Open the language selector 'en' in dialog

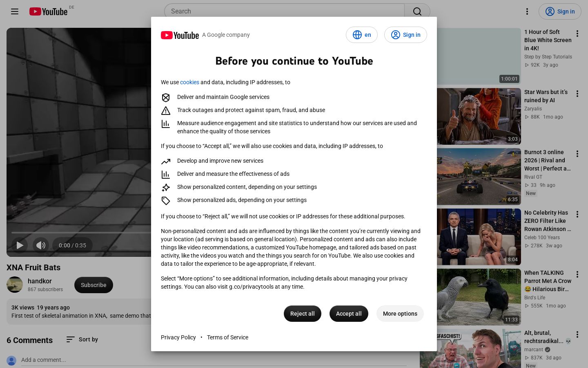click(x=362, y=35)
